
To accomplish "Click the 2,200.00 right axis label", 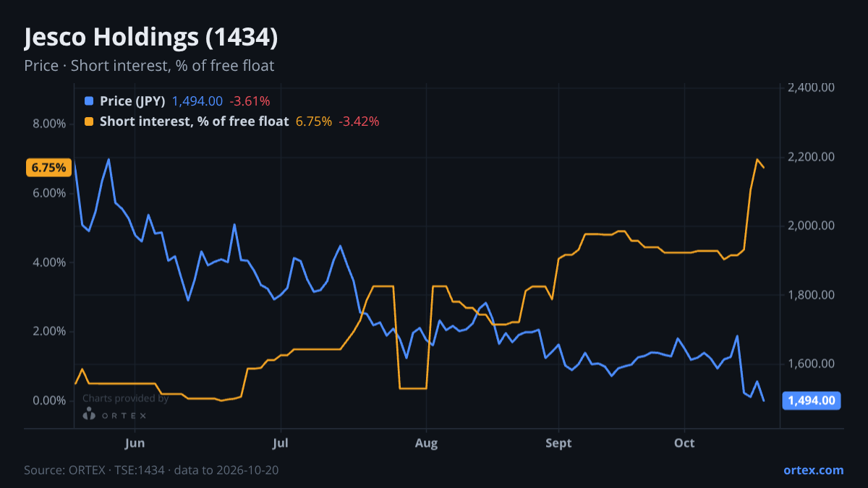I will tap(812, 157).
